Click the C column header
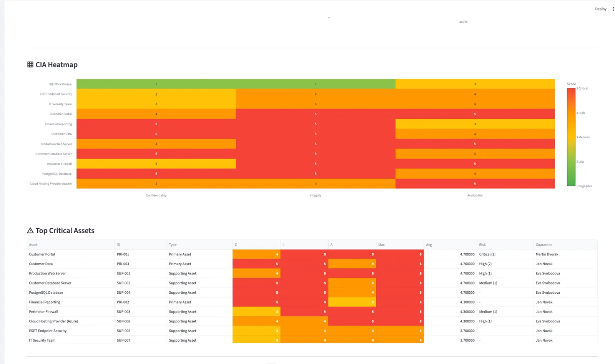Viewport: 615px width, 364px height. pyautogui.click(x=256, y=244)
